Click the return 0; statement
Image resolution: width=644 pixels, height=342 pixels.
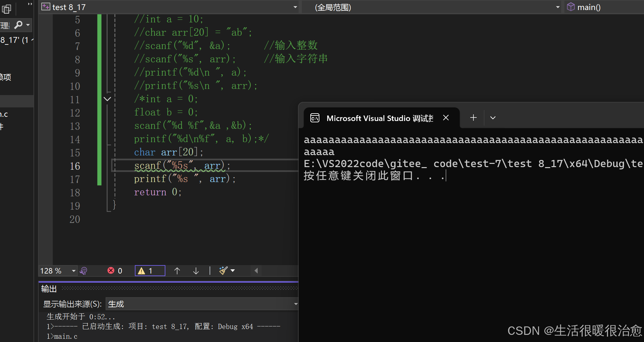(158, 192)
